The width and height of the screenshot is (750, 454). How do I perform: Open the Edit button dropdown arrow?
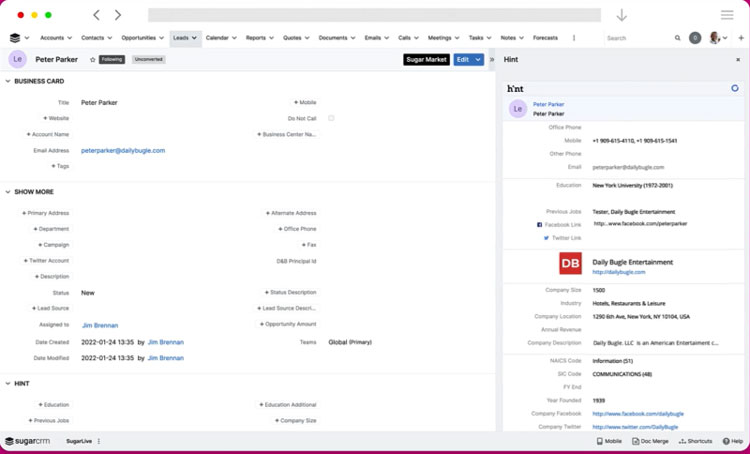pyautogui.click(x=478, y=60)
